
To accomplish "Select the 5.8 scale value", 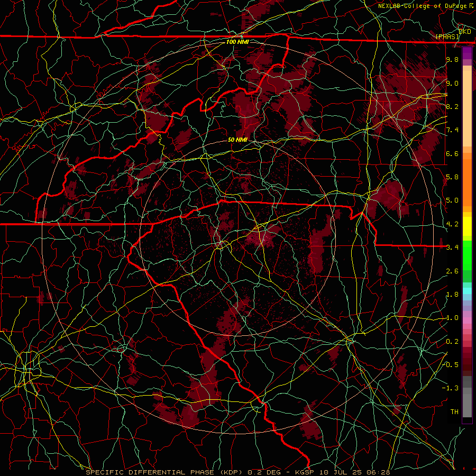I will [x=452, y=177].
